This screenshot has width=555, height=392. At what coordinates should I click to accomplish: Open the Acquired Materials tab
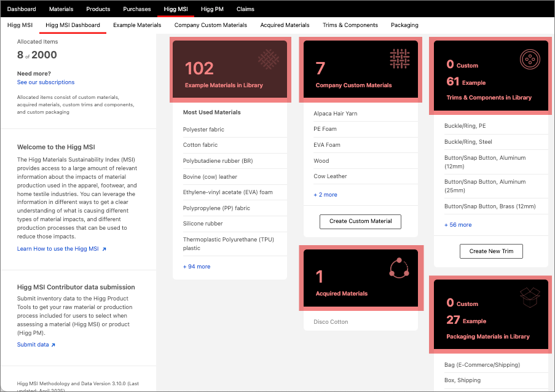coord(285,25)
